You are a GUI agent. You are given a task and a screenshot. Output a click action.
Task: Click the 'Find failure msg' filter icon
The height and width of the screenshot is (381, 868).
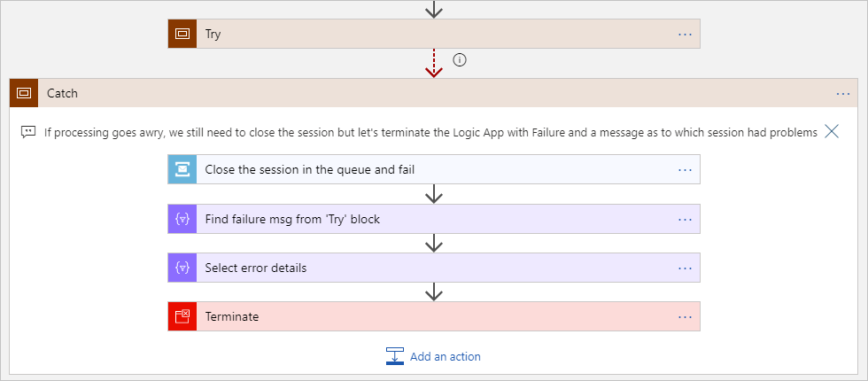tap(182, 219)
